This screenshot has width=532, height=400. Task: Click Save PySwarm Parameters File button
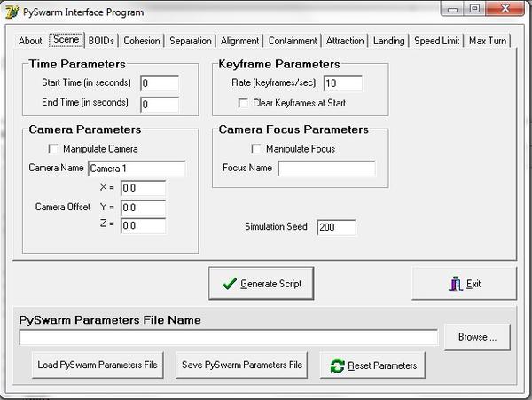click(x=242, y=365)
